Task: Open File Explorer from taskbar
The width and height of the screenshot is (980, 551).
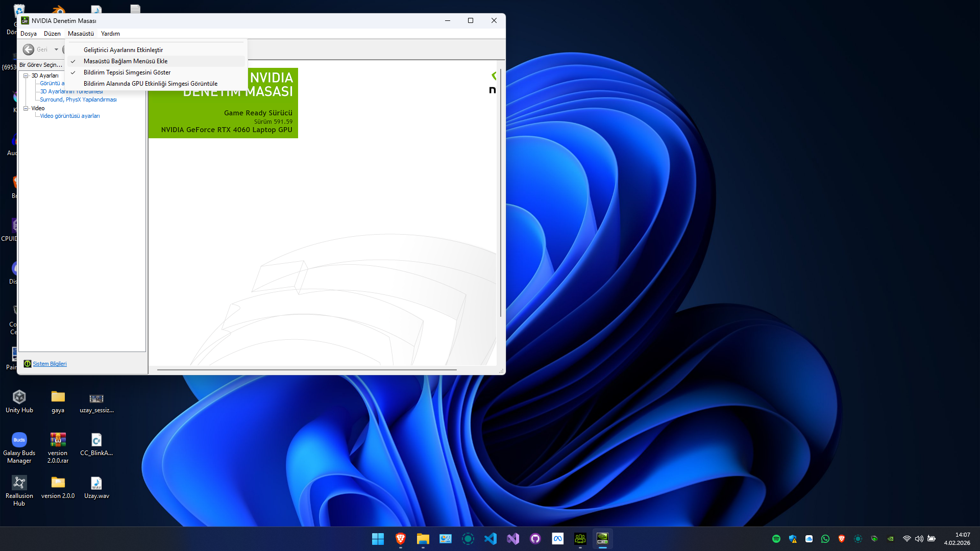Action: tap(423, 539)
